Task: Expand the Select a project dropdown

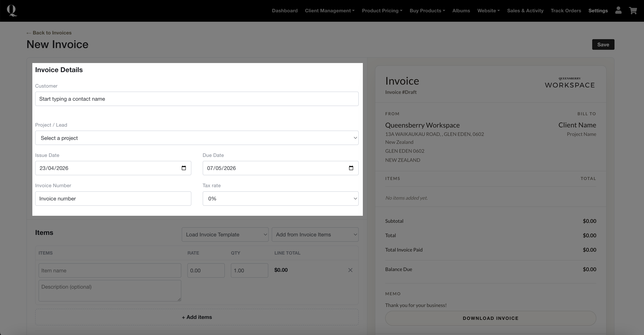Action: click(x=197, y=138)
